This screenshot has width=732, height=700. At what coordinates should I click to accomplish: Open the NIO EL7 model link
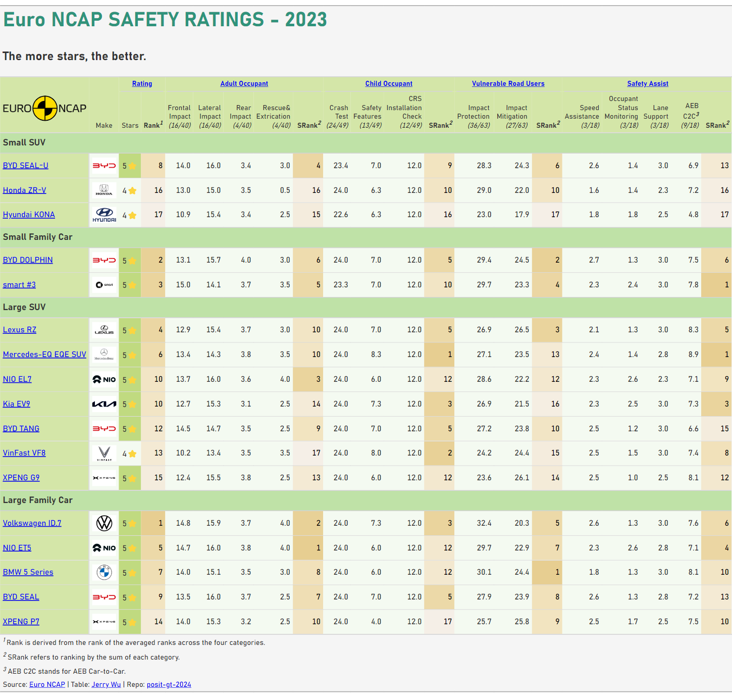point(17,379)
